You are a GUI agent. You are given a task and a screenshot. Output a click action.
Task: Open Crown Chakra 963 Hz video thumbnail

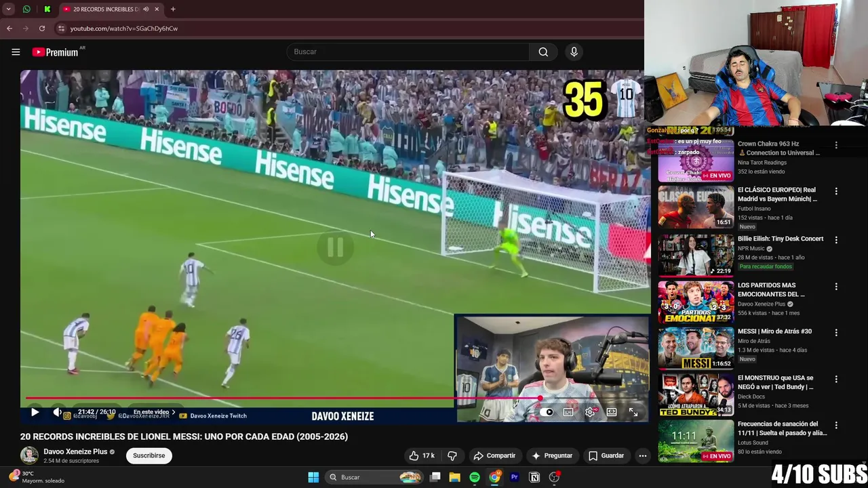point(696,160)
